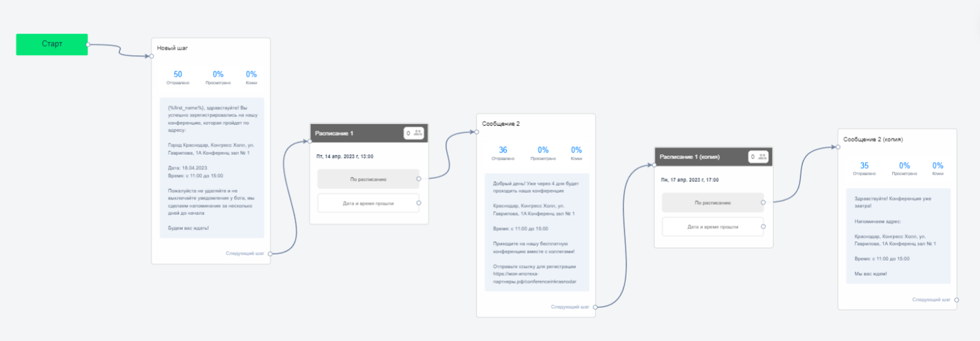Click output connector dot of Старт block
The width and height of the screenshot is (980, 341).
pos(88,44)
